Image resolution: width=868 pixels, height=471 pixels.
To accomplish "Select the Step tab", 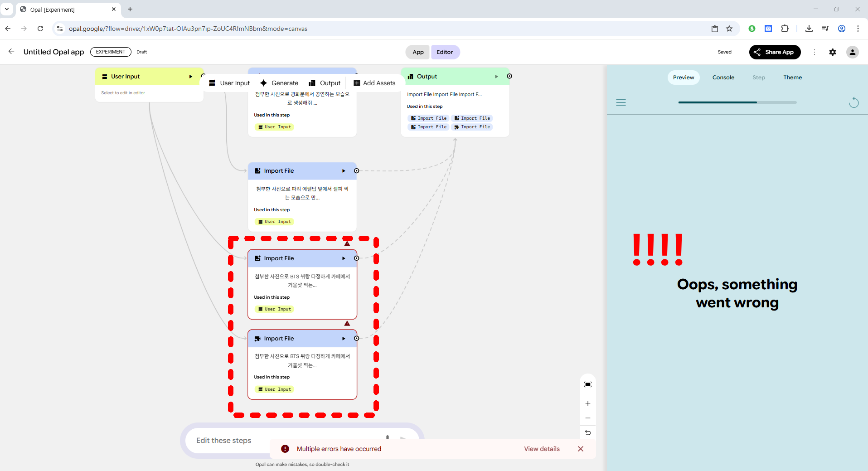I will tap(759, 78).
